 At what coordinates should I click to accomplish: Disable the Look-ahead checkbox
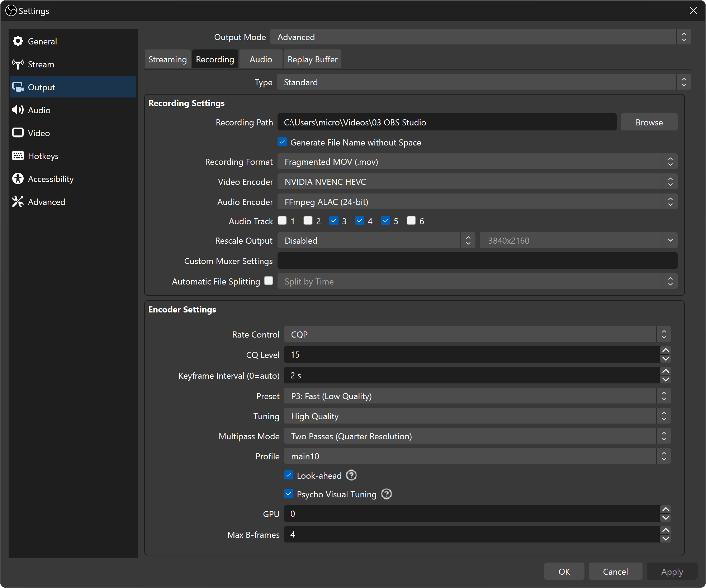[x=289, y=475]
